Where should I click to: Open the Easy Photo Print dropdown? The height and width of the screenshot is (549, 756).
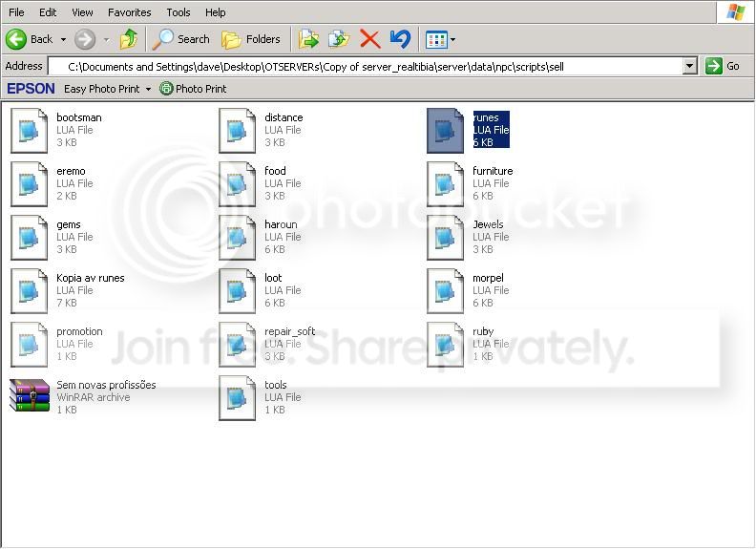pos(107,89)
